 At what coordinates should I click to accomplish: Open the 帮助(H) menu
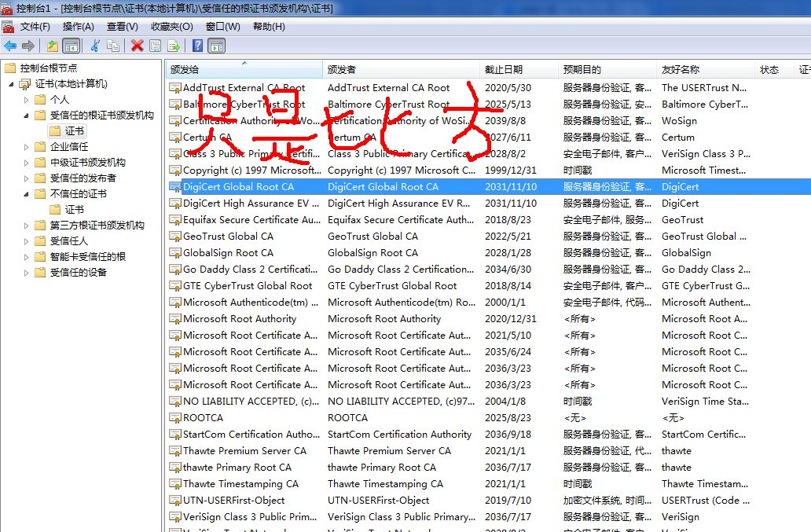tap(269, 27)
